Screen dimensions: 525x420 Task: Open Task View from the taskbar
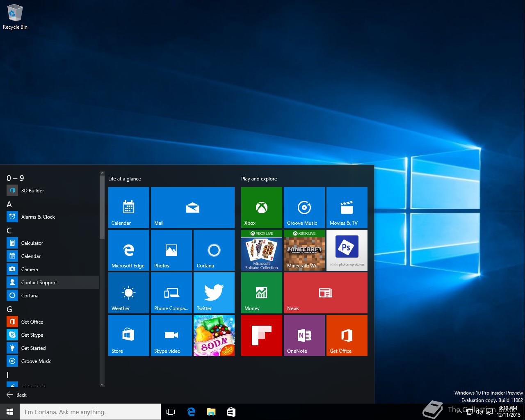click(x=171, y=412)
